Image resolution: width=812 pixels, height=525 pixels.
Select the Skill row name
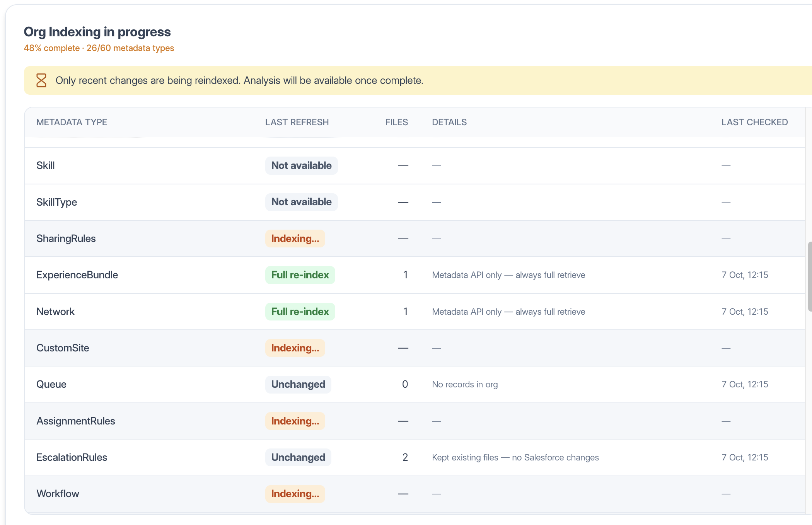point(46,165)
